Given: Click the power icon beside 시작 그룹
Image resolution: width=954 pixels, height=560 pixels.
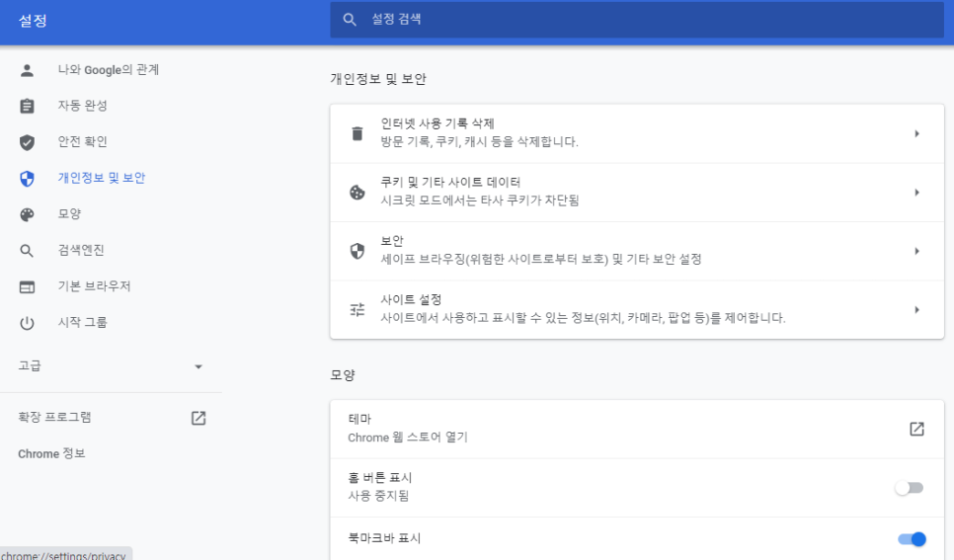Looking at the screenshot, I should point(27,323).
